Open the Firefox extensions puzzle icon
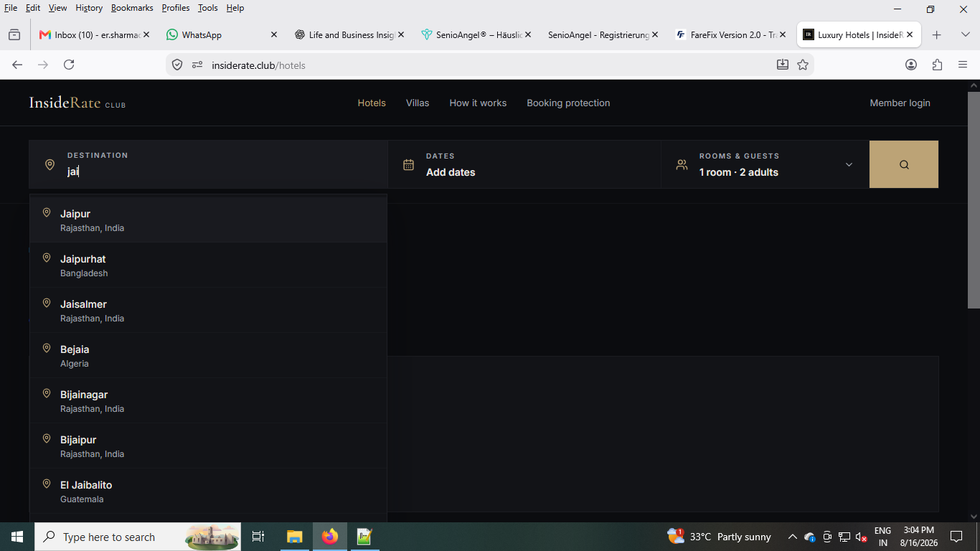The image size is (980, 551). [x=937, y=65]
